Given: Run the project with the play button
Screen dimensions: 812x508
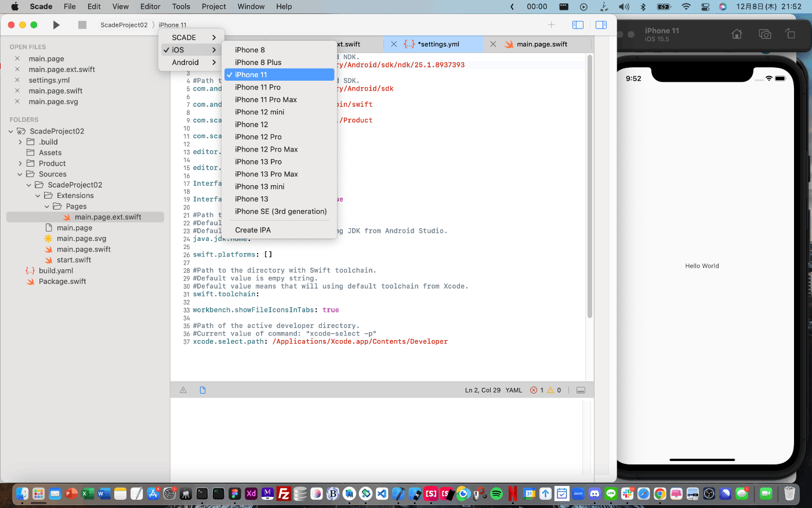Looking at the screenshot, I should [x=56, y=25].
